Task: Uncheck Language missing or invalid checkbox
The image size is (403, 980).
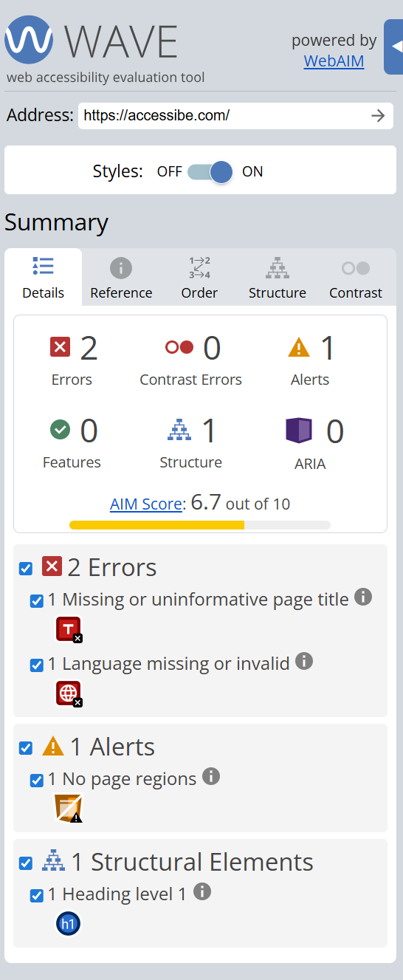Action: click(37, 665)
